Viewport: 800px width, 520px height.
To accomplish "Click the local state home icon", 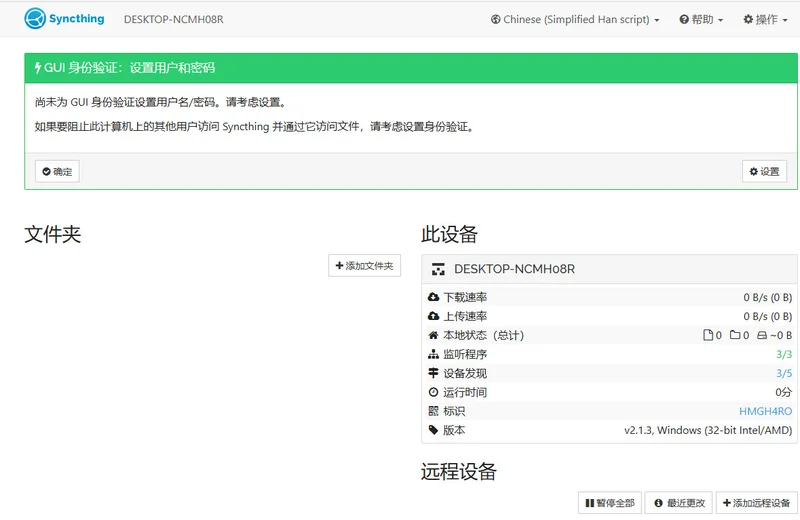I will coord(433,335).
